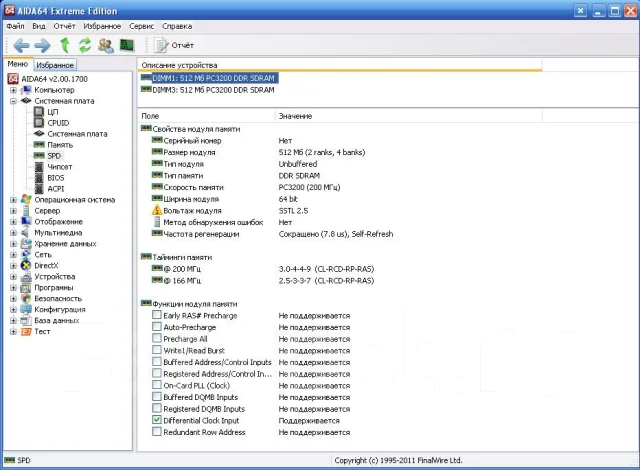The height and width of the screenshot is (470, 640).
Task: Toggle Write1/Read Burst checkbox
Action: (x=157, y=350)
